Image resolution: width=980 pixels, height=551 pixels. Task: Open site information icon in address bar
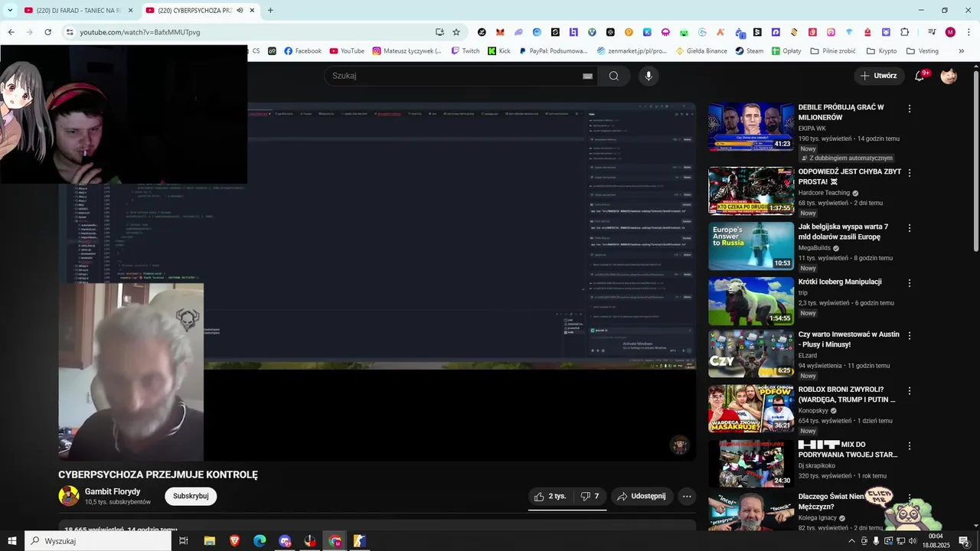[x=70, y=32]
